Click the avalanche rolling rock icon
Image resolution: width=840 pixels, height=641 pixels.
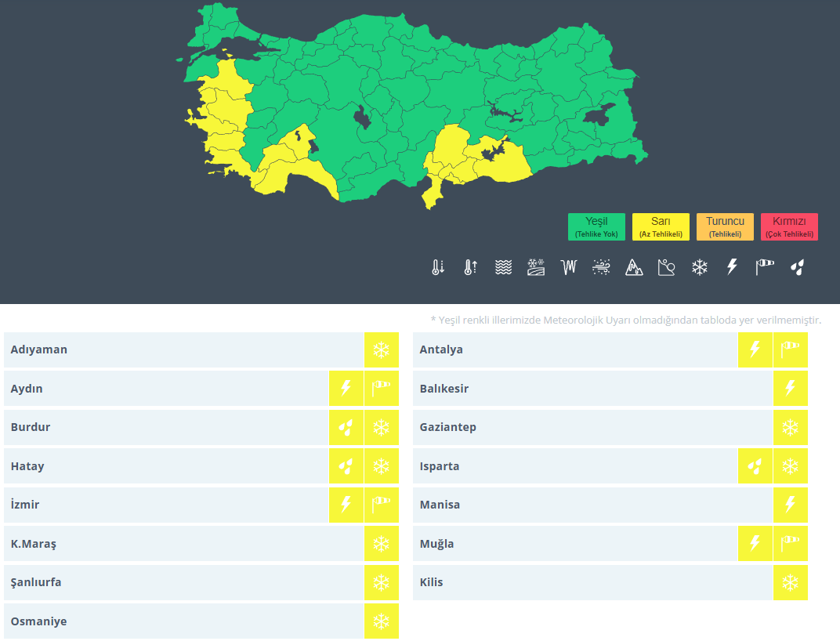click(667, 267)
